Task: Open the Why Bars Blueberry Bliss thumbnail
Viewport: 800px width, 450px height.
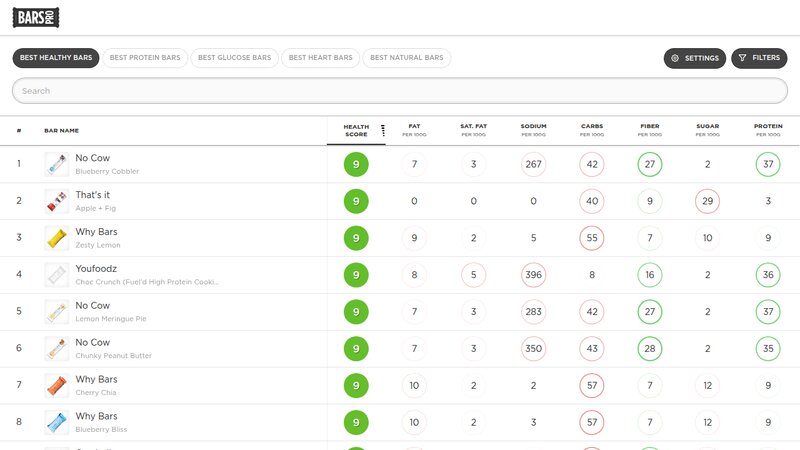Action: [x=57, y=422]
